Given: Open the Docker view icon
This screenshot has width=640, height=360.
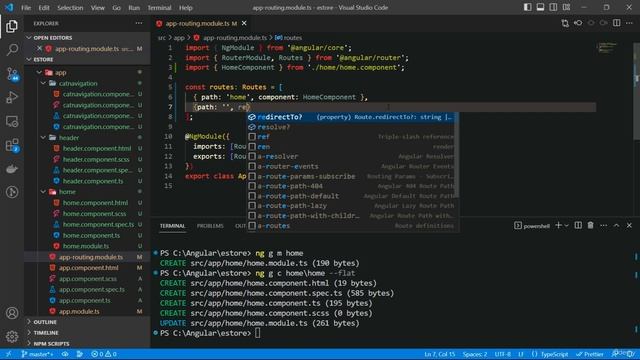Looking at the screenshot, I should coord(12,169).
